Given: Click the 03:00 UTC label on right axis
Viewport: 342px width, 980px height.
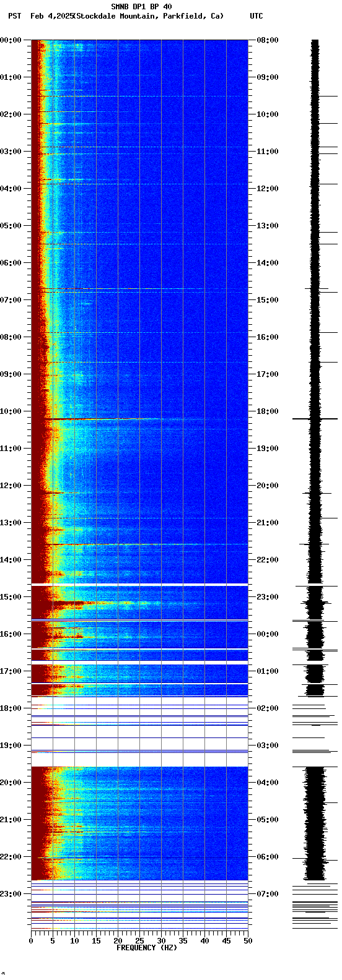Looking at the screenshot, I should tap(268, 746).
